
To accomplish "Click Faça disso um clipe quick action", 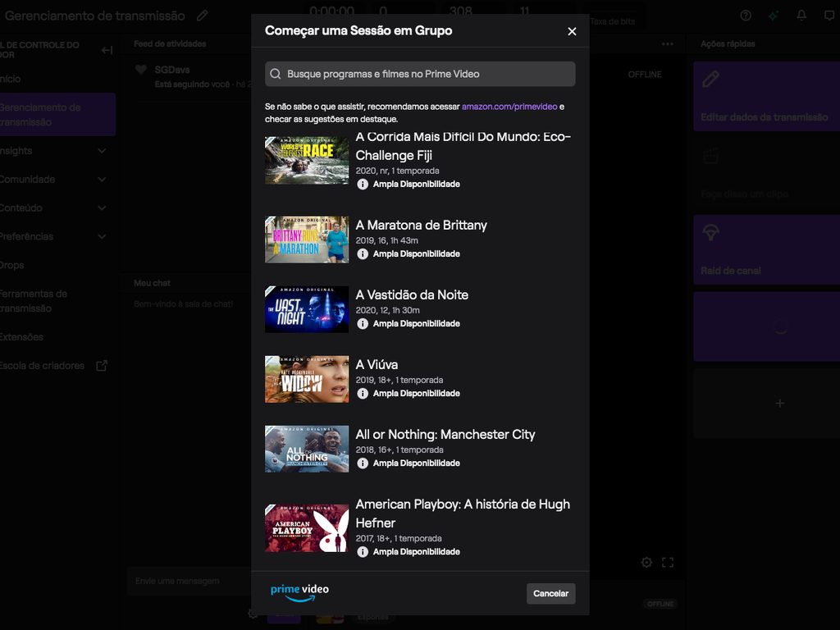I will (767, 173).
